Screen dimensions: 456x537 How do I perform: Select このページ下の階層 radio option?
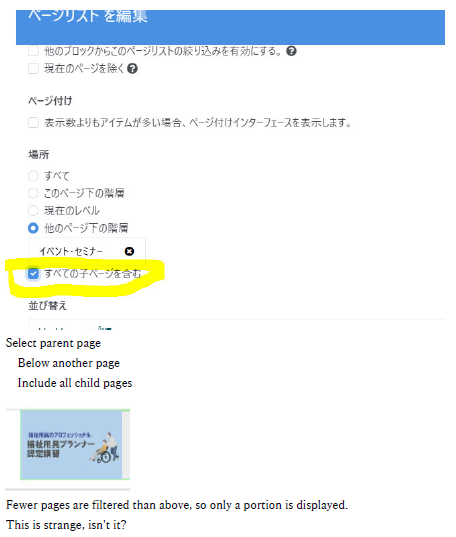(x=33, y=193)
